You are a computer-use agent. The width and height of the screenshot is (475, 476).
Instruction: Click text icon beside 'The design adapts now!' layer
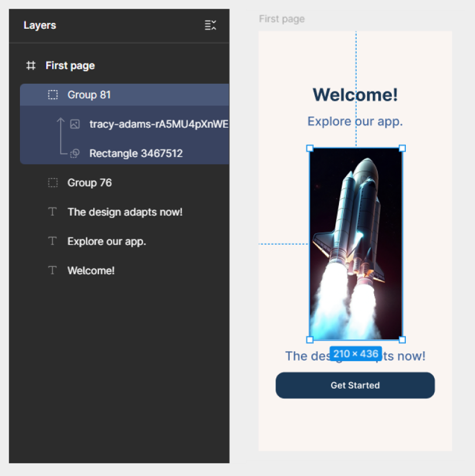[x=53, y=212]
